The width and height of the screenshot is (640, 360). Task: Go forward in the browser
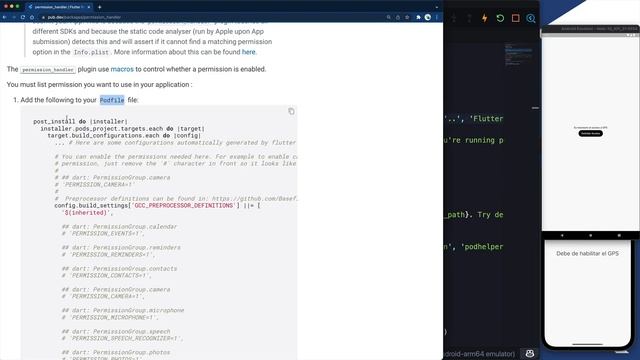(13, 17)
